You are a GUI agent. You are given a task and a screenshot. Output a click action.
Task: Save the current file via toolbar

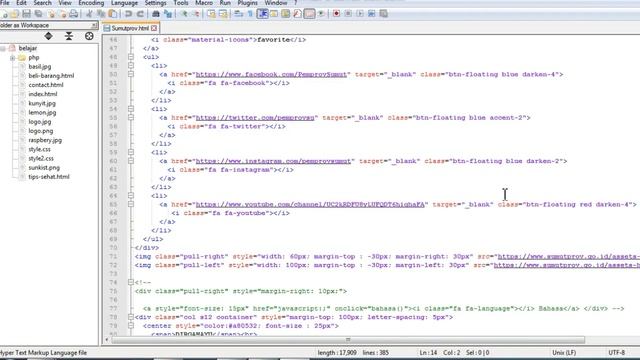tap(26, 14)
